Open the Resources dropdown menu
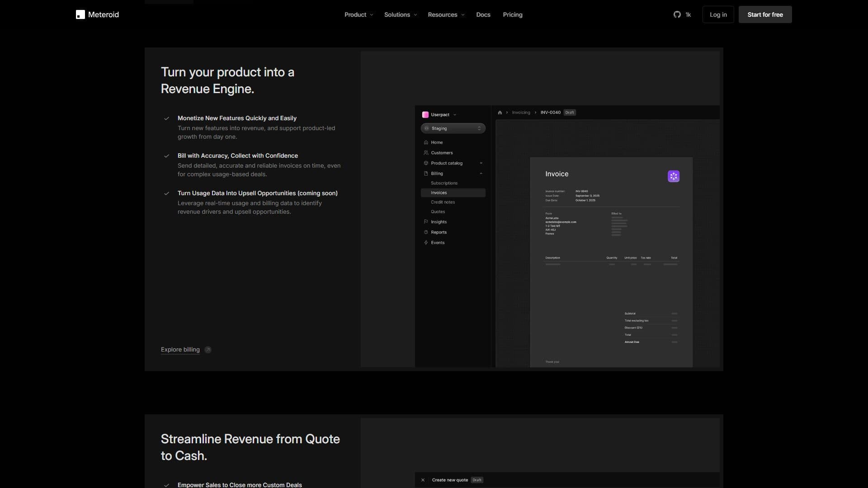This screenshot has height=488, width=868. click(446, 14)
